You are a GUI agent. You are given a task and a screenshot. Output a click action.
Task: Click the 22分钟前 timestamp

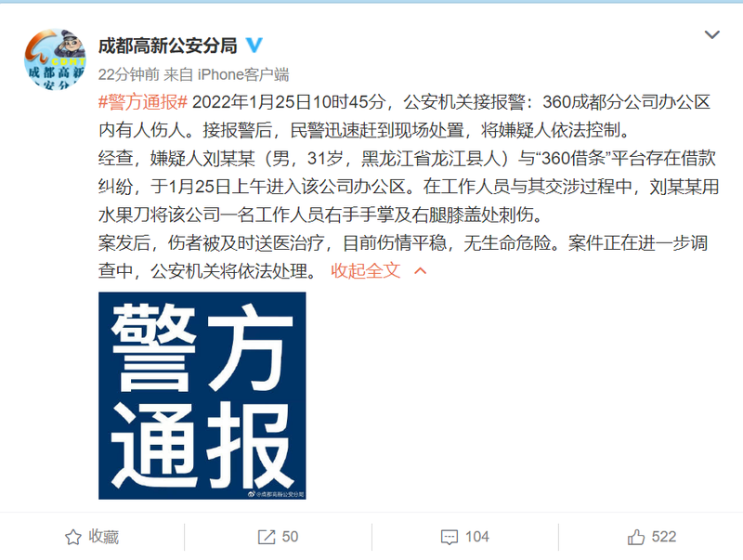click(x=128, y=74)
